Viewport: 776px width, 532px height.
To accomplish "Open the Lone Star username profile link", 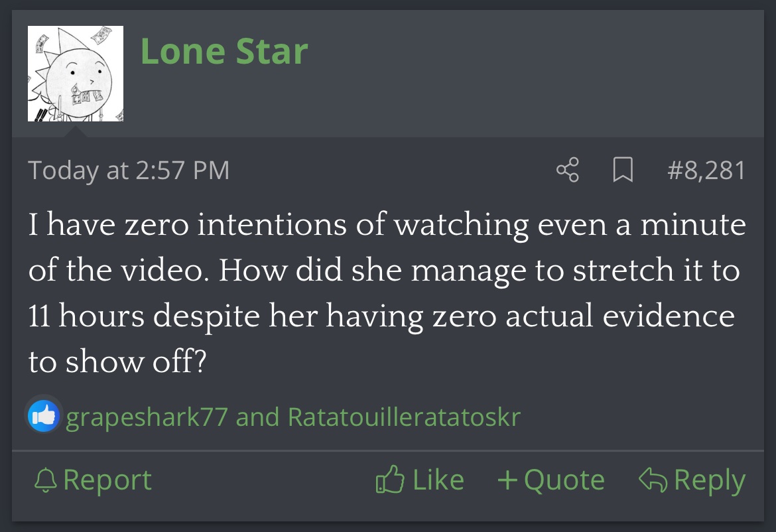I will (x=224, y=51).
